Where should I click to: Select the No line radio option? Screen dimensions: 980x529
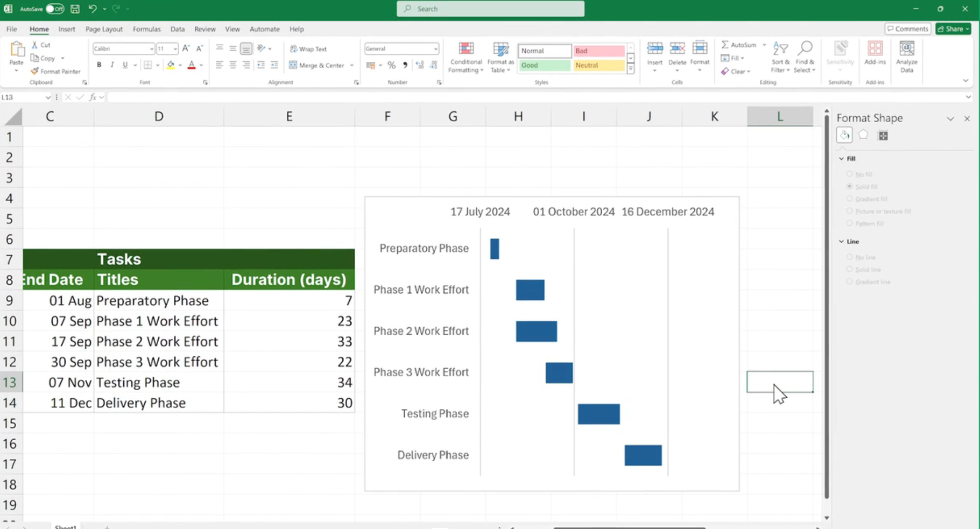850,257
